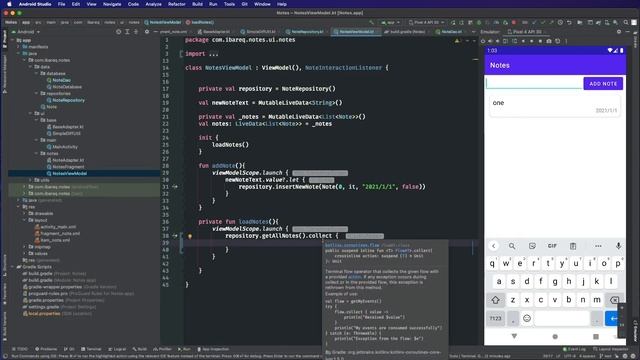
Task: Click emulator take screenshot camera icon
Action: coord(549,41)
